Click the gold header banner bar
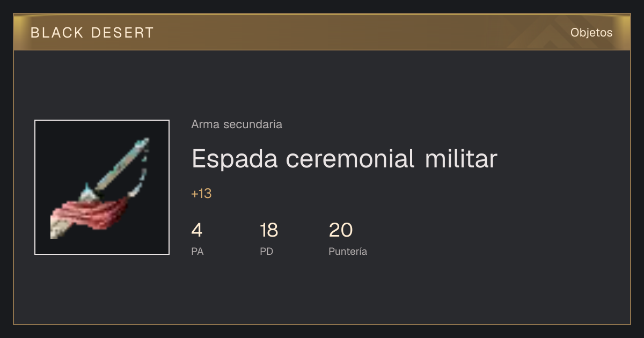Viewport: 644px width, 338px height. coord(322,32)
